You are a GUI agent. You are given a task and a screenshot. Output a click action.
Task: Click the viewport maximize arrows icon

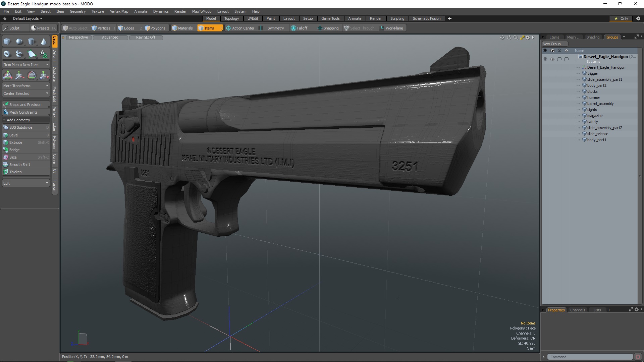[522, 38]
